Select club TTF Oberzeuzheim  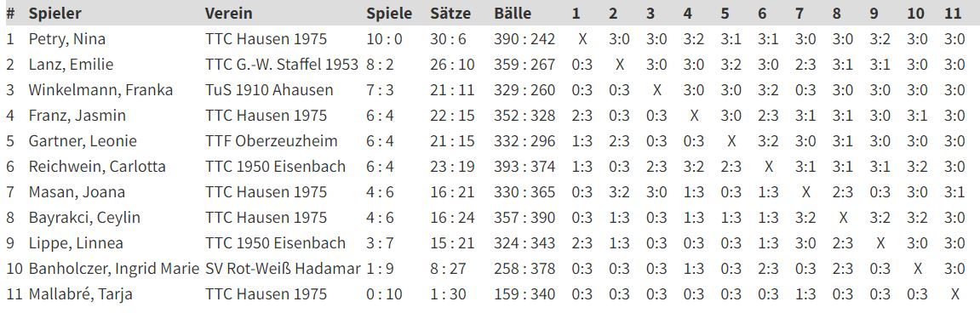272,141
